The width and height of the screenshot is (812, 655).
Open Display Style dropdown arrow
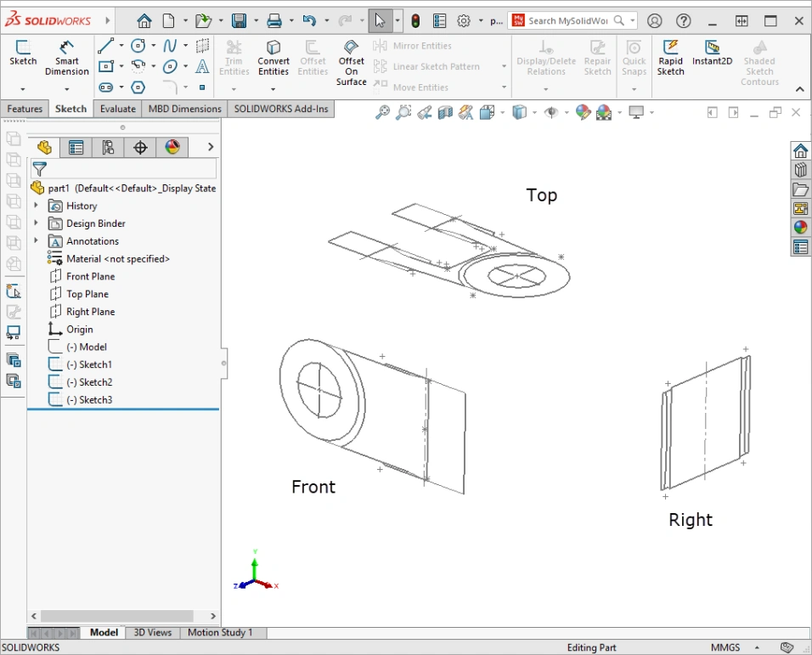click(x=534, y=112)
